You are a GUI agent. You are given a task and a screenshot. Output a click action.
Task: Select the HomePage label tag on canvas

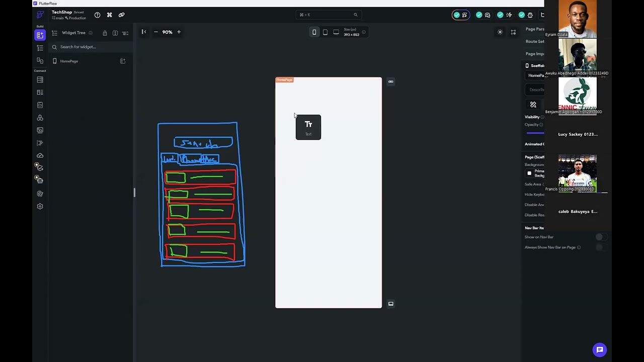(284, 80)
